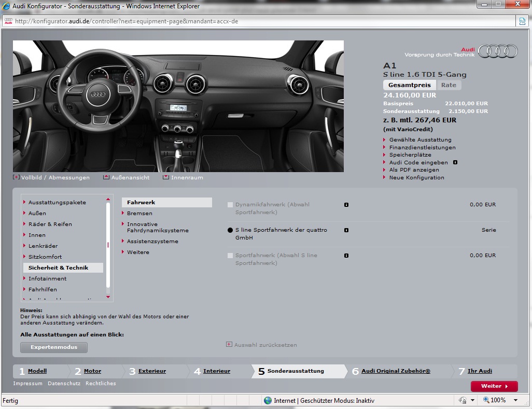Open the zoom level dropdown arrow
This screenshot has width=532, height=409.
tap(516, 401)
